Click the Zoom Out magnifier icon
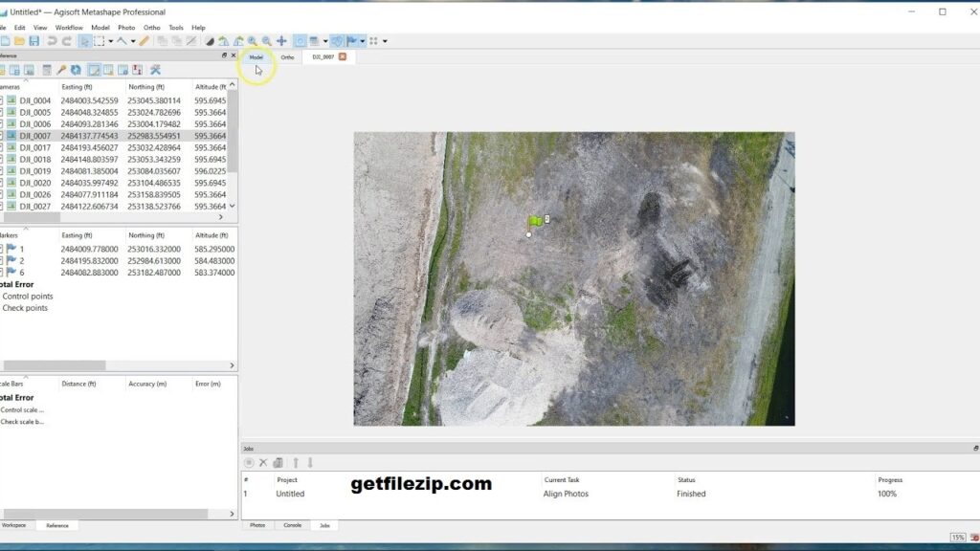 (x=266, y=41)
